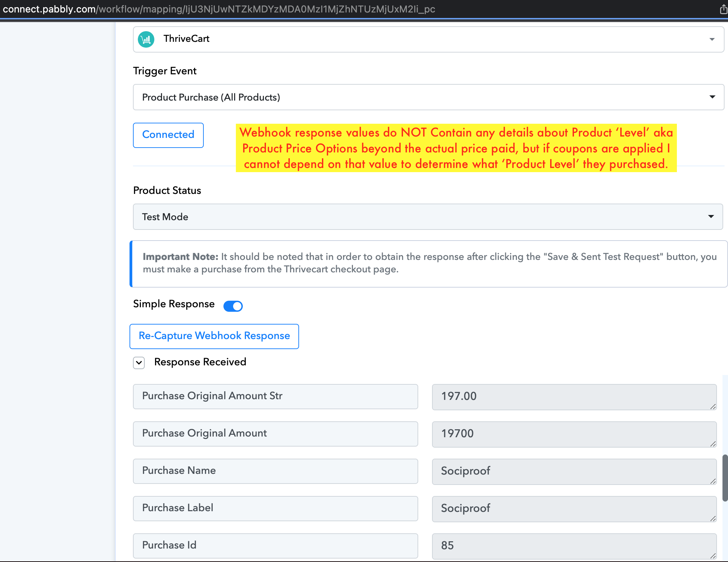Click the Product Status label

click(x=167, y=190)
